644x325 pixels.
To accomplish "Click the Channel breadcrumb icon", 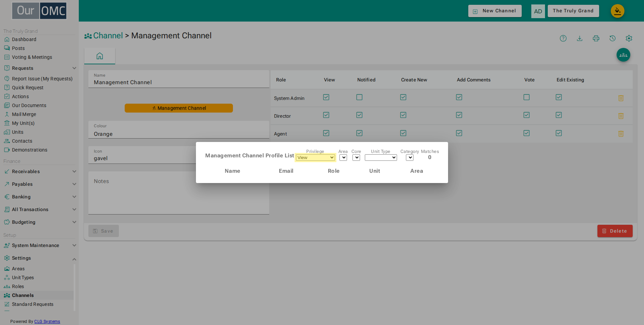I will [88, 36].
